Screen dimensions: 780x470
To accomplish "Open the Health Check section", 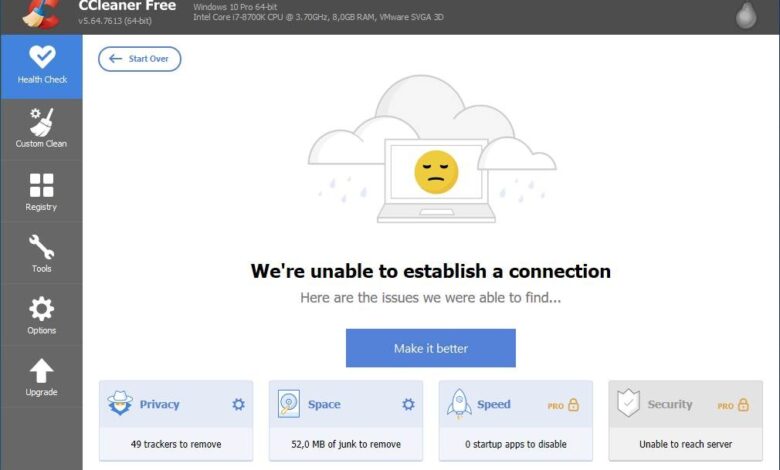I will [41, 65].
